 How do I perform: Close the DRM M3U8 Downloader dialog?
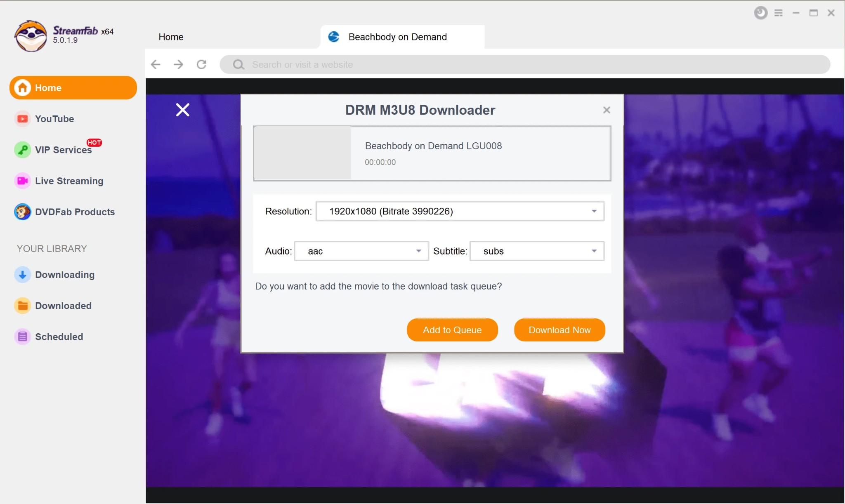pyautogui.click(x=606, y=110)
